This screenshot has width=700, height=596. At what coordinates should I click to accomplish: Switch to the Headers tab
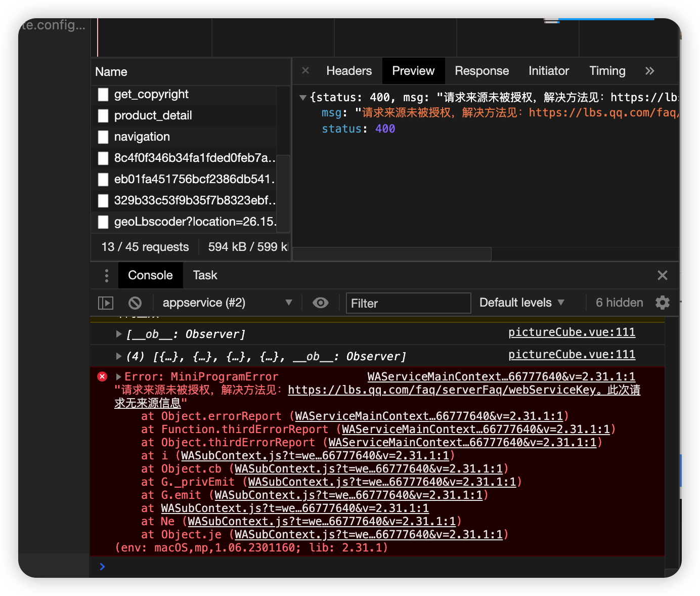[349, 71]
